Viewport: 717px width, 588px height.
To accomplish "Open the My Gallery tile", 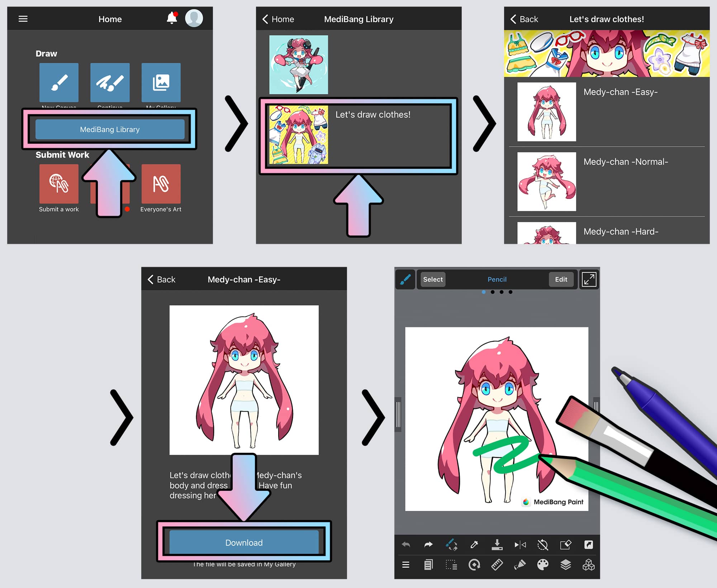I will (x=161, y=82).
